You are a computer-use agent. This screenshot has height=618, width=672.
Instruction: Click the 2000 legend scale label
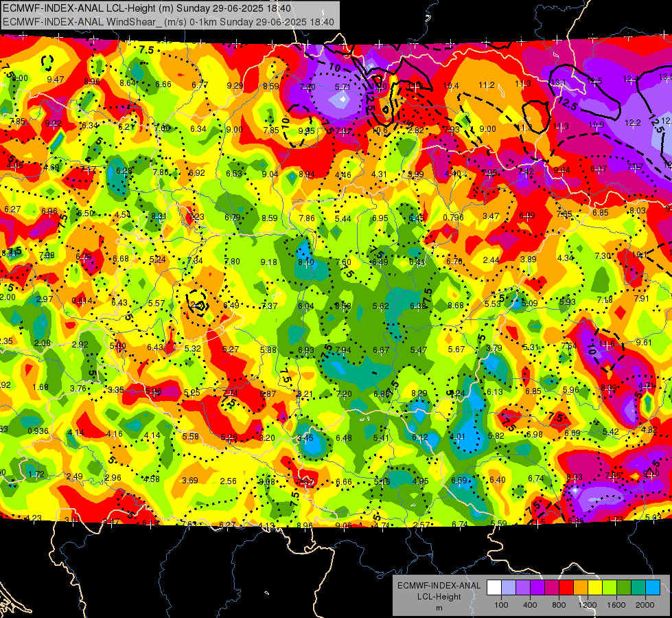[x=645, y=605]
